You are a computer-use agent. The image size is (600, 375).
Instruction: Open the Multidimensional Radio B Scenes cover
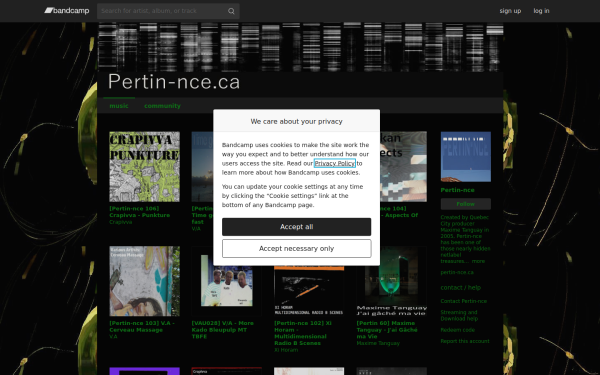point(309,291)
